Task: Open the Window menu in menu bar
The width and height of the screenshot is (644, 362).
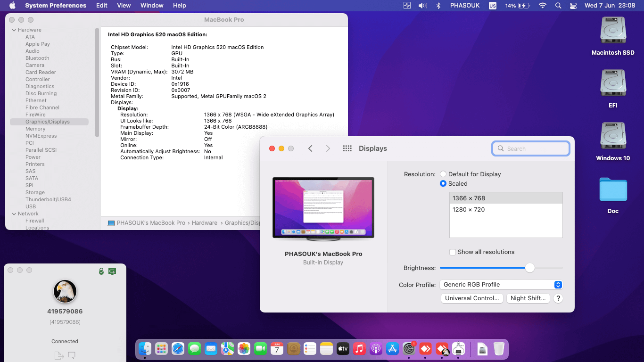Action: [x=151, y=5]
